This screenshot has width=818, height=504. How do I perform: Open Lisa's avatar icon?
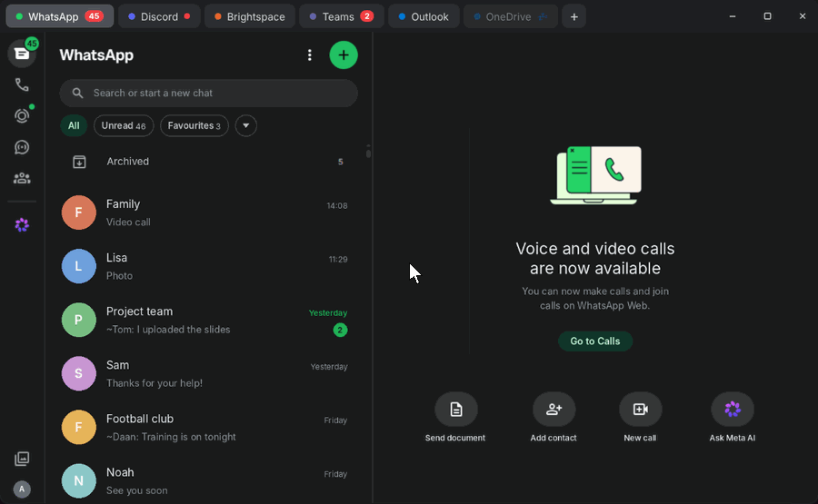79,266
